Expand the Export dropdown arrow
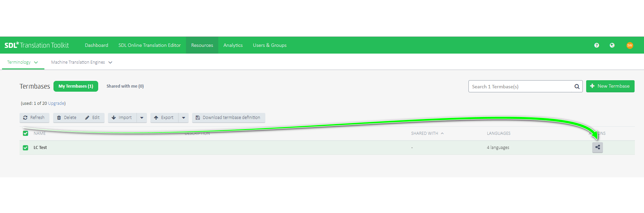 coord(184,118)
